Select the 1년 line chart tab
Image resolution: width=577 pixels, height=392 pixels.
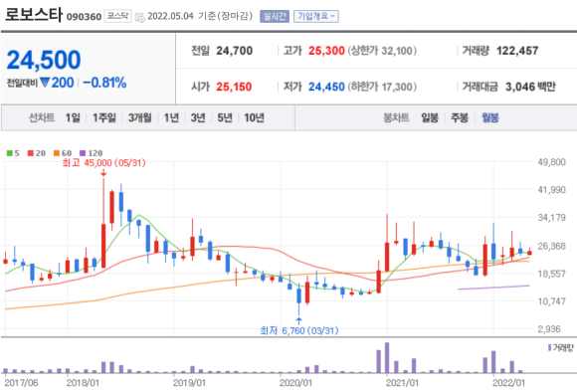pos(171,117)
